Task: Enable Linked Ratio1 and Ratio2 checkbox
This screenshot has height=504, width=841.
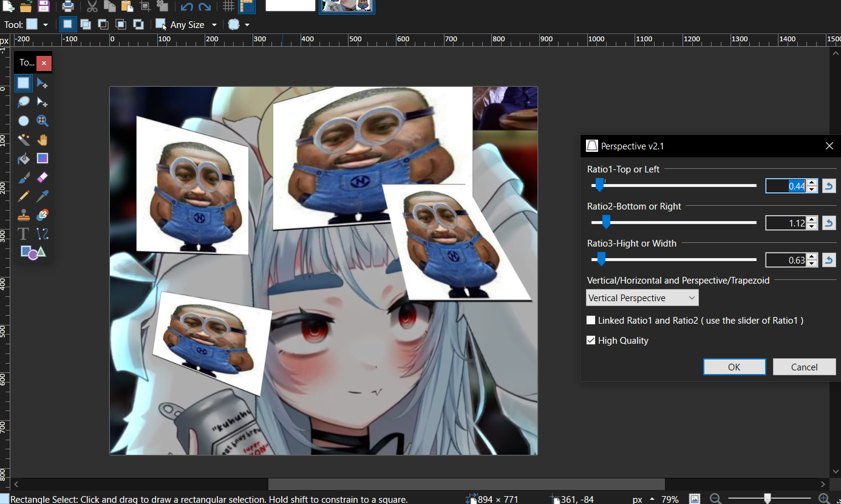Action: click(591, 320)
